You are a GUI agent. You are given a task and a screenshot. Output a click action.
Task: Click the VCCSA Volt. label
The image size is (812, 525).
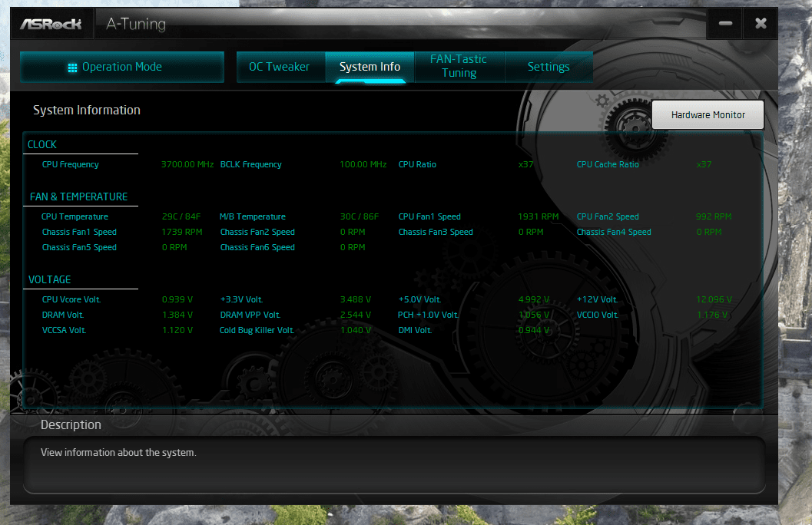pos(65,331)
